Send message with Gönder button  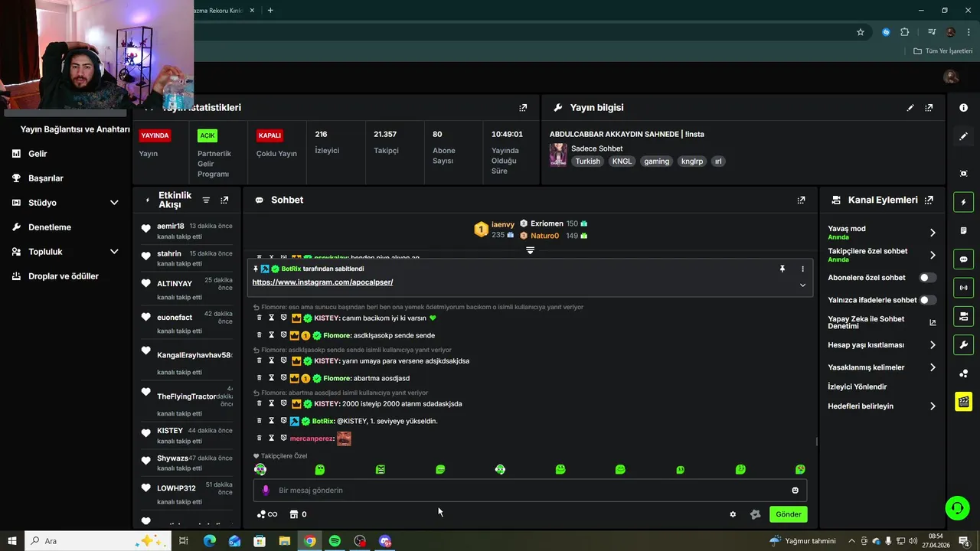789,514
